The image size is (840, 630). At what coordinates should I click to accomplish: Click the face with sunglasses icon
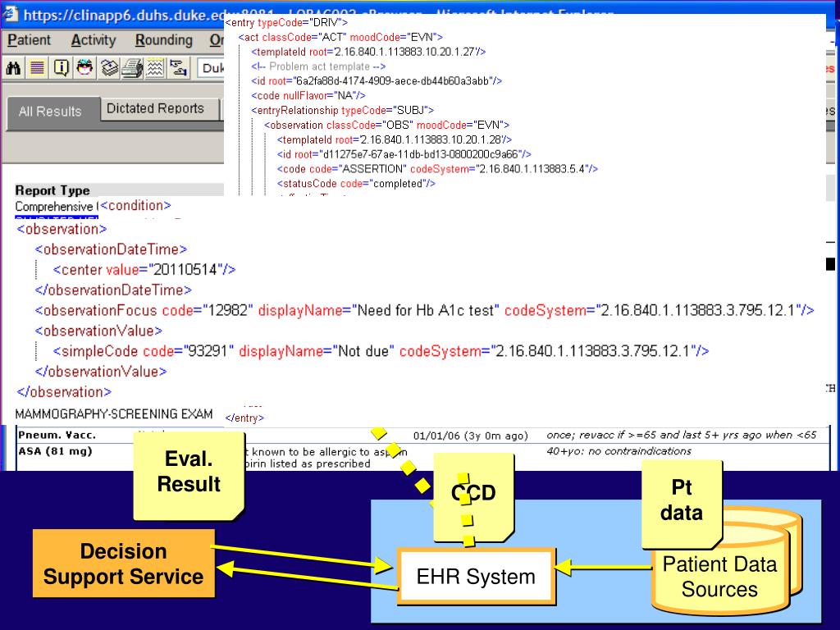click(84, 68)
